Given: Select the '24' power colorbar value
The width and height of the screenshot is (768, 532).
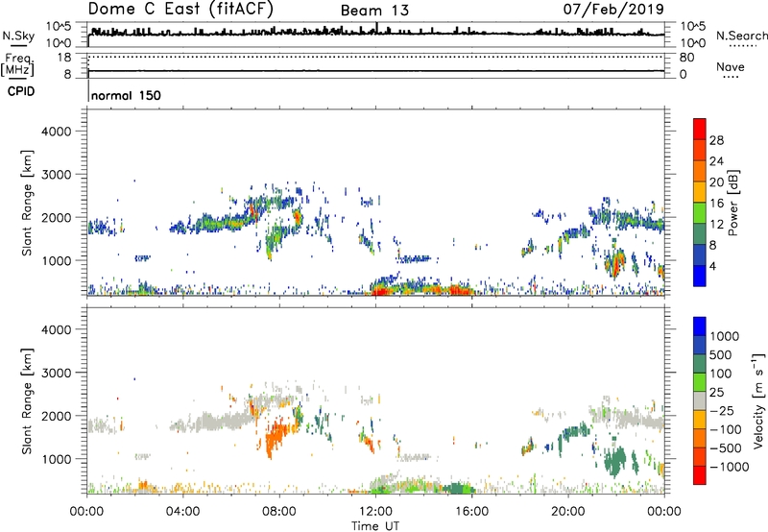Looking at the screenshot, I should click(x=716, y=161).
